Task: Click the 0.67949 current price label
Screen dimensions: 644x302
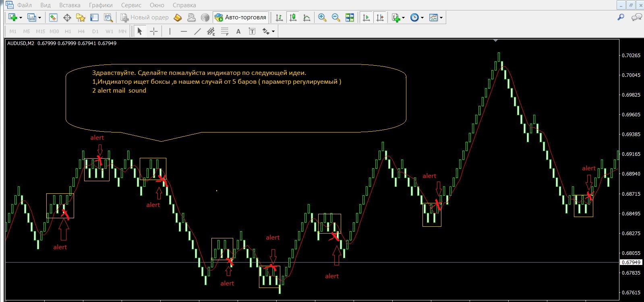Action: pyautogui.click(x=631, y=263)
